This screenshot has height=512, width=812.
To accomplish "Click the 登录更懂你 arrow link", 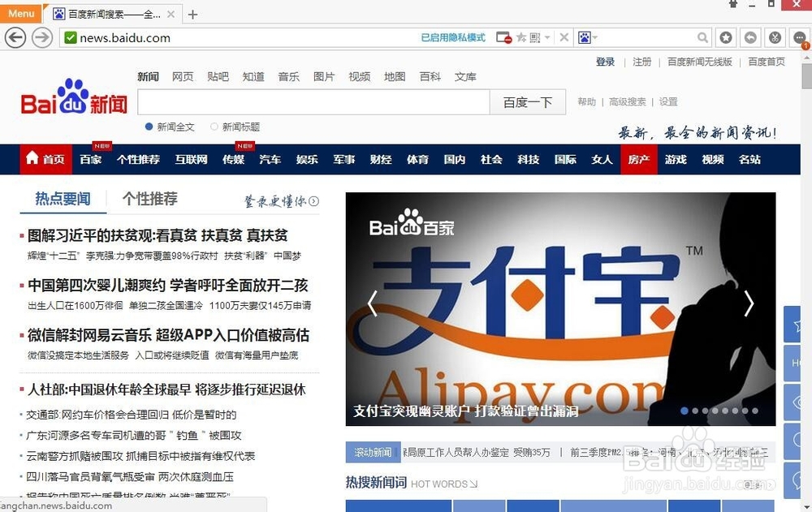I will click(x=281, y=201).
